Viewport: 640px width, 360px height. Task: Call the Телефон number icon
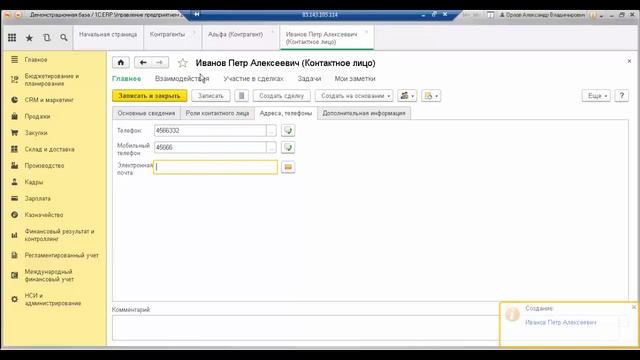[x=288, y=131]
